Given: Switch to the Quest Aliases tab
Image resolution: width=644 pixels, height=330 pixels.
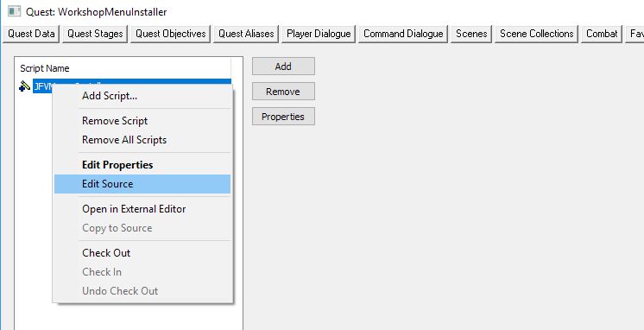Looking at the screenshot, I should 246,34.
